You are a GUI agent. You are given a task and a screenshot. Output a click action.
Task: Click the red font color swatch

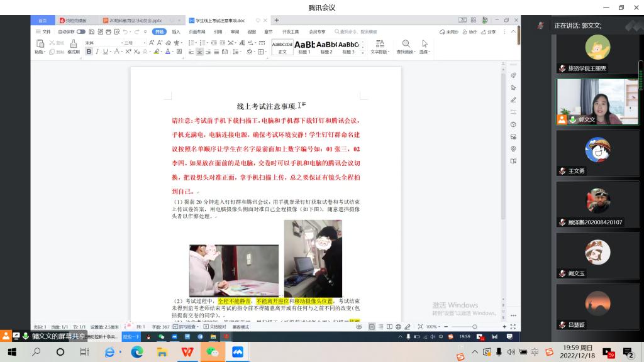coord(168,52)
